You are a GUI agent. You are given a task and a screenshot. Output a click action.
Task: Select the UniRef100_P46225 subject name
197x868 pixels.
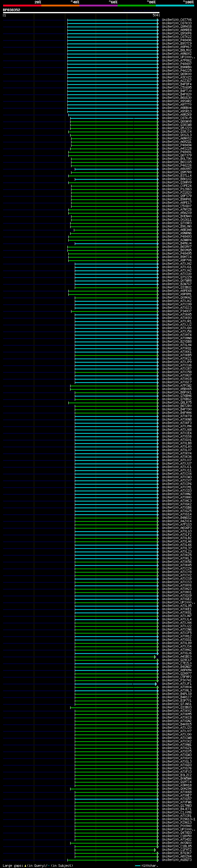click(176, 71)
